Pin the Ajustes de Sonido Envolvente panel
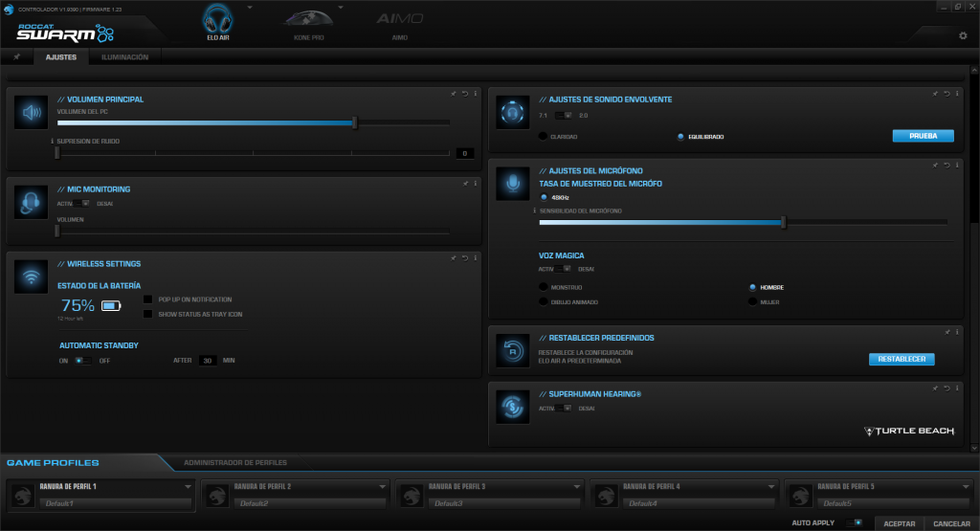The image size is (980, 531). [x=936, y=94]
